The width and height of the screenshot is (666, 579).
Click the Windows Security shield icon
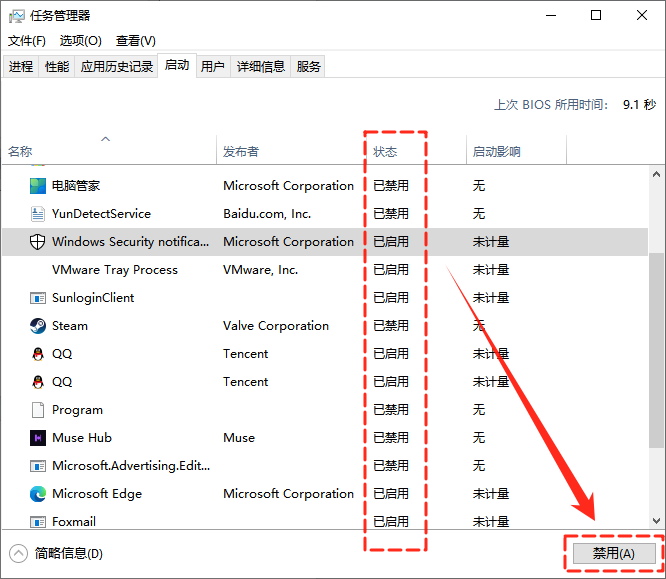tap(37, 242)
